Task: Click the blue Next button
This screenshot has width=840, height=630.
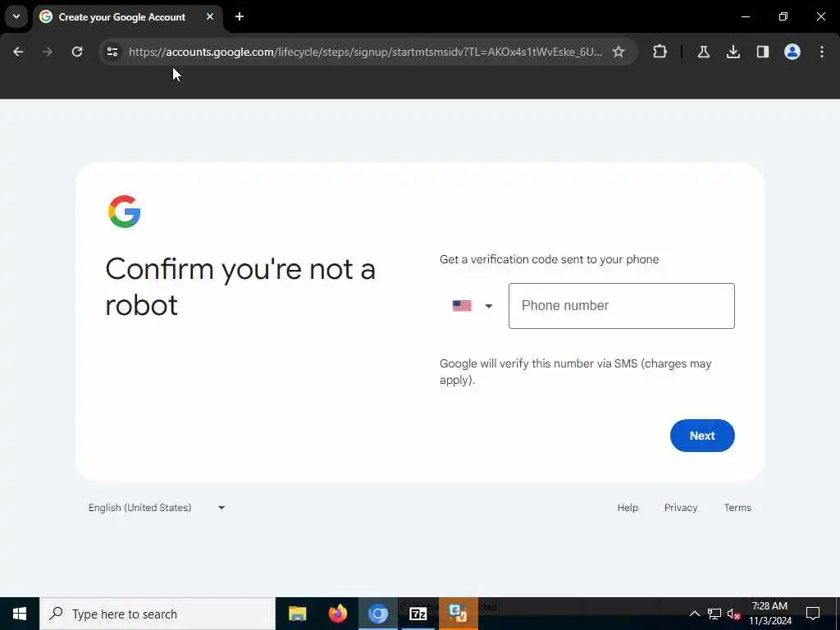Action: pyautogui.click(x=702, y=436)
